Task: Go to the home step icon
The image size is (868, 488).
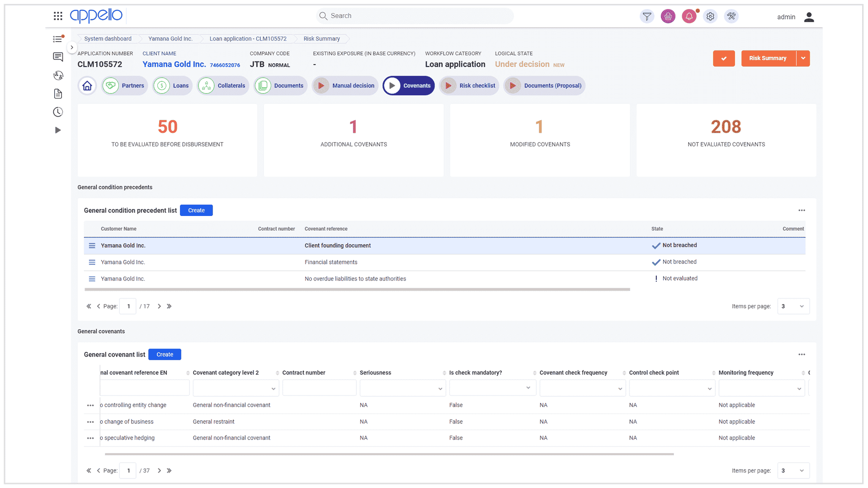Action: (87, 86)
